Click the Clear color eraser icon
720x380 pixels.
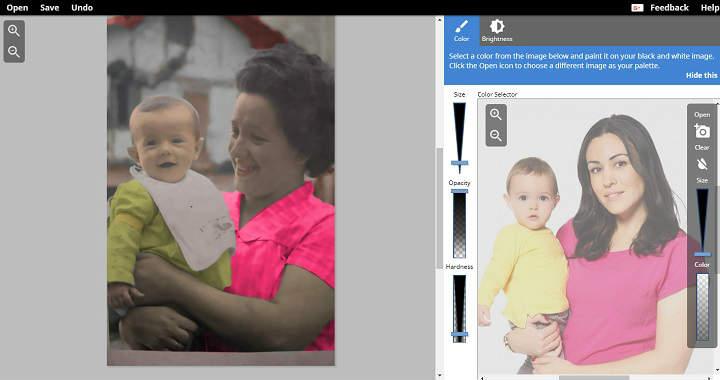coord(702,164)
